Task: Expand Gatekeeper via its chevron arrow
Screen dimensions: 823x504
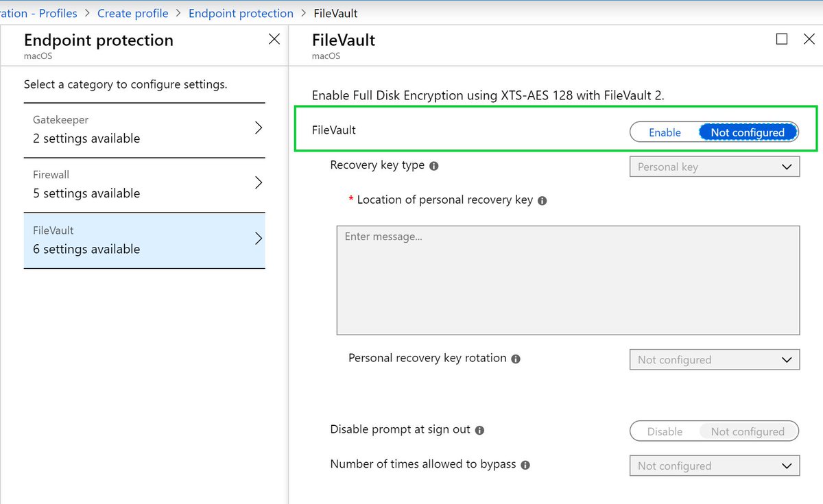Action: click(x=259, y=127)
